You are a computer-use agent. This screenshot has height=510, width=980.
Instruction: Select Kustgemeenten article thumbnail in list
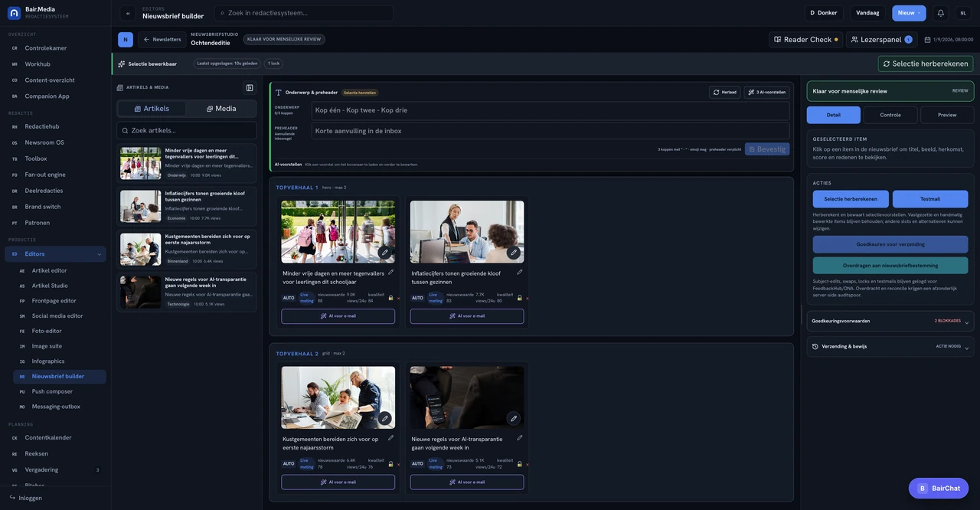click(140, 249)
